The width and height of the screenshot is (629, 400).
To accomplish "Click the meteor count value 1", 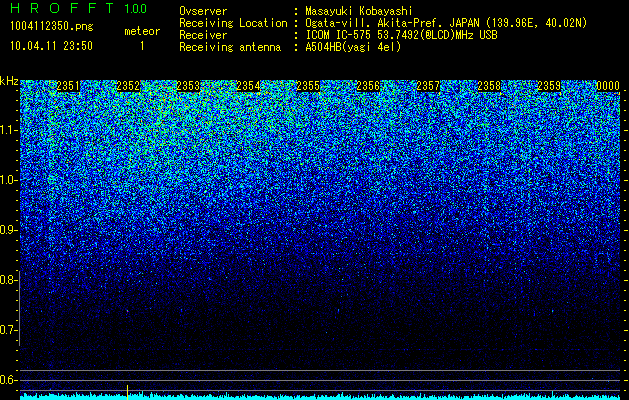I will click(142, 46).
